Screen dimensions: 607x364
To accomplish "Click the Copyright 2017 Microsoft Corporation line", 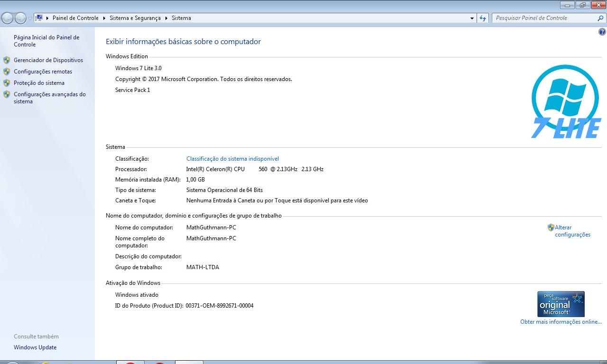I will pos(203,79).
